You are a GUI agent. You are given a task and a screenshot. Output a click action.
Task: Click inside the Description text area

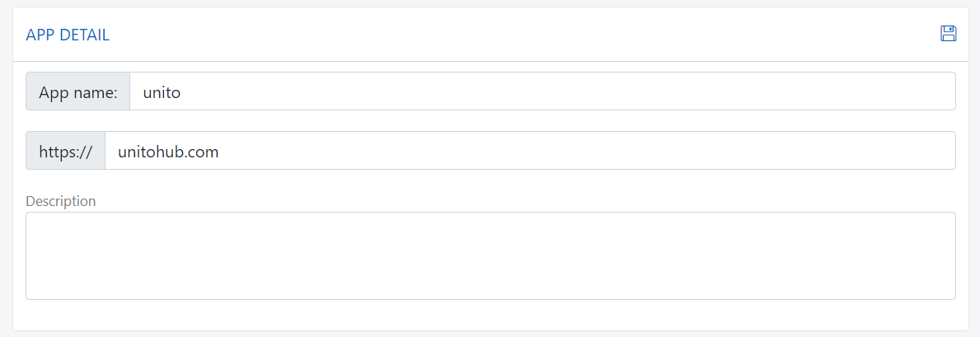490,255
